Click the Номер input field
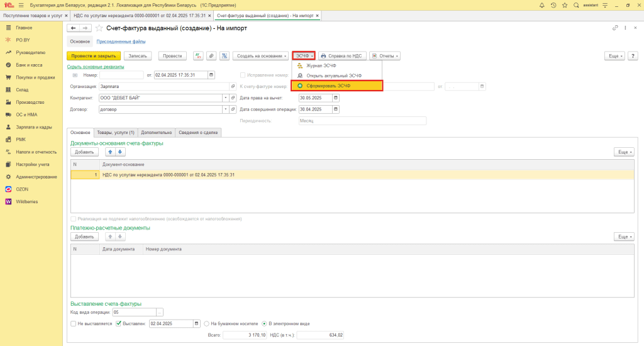Screen dimensions: 644x346 121,75
